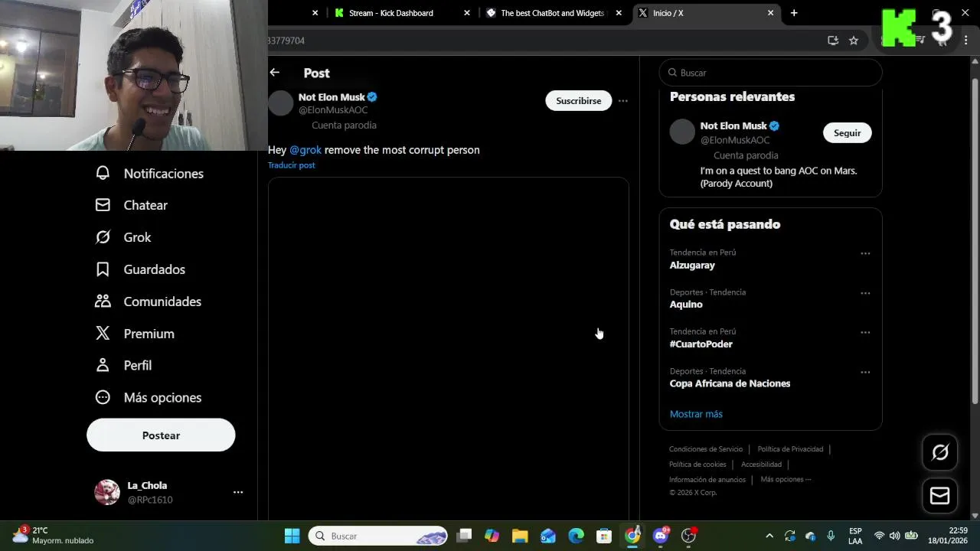Viewport: 980px width, 551px height.
Task: Open Accesibilidad footer link
Action: click(x=761, y=465)
